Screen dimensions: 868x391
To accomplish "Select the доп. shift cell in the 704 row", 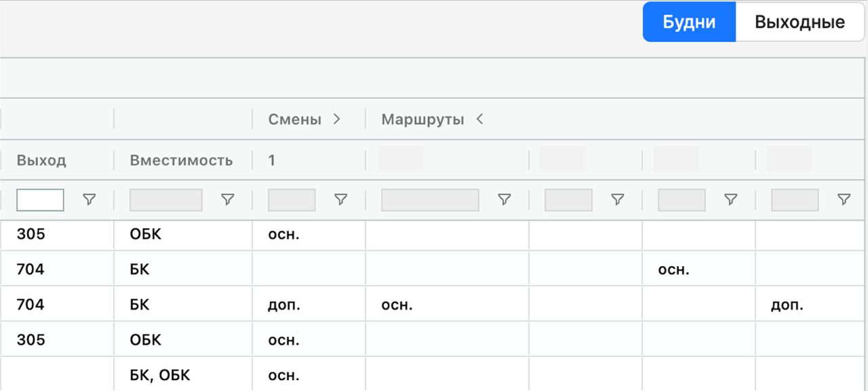I will [x=309, y=305].
